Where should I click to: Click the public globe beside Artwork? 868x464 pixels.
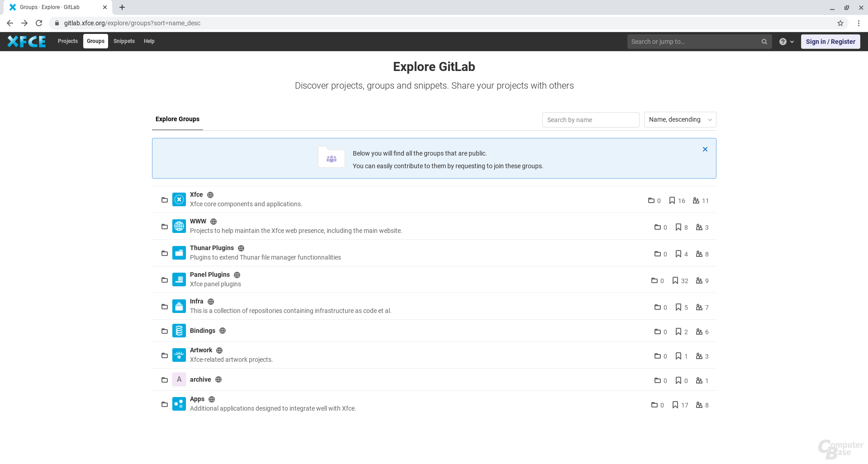click(x=219, y=350)
